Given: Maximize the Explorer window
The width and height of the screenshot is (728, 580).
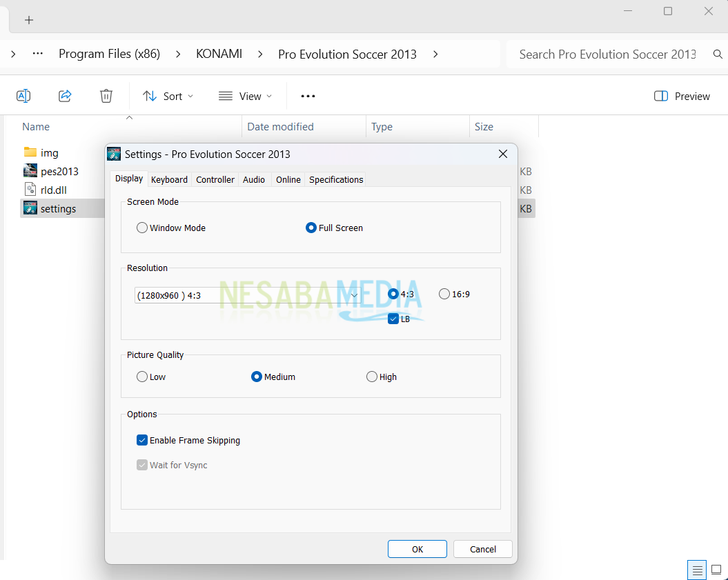Looking at the screenshot, I should [x=668, y=11].
